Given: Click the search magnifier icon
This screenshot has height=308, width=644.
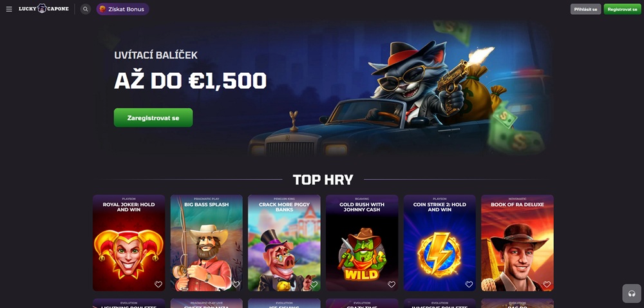Looking at the screenshot, I should click(86, 9).
